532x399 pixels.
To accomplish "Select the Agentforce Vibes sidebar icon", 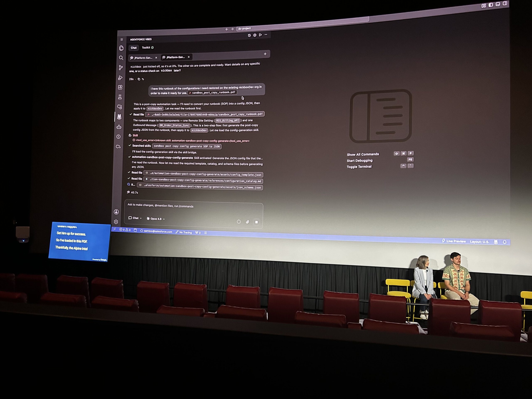I will [x=119, y=117].
